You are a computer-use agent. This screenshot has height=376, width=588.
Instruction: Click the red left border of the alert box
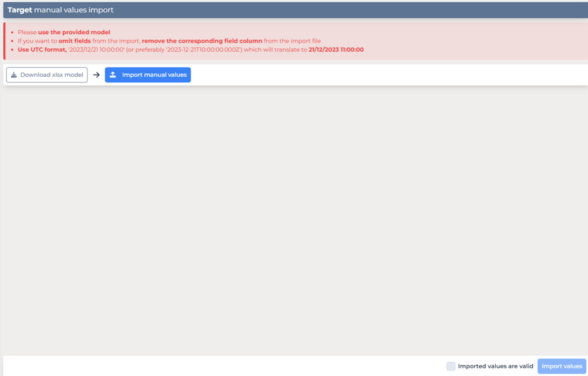4,40
